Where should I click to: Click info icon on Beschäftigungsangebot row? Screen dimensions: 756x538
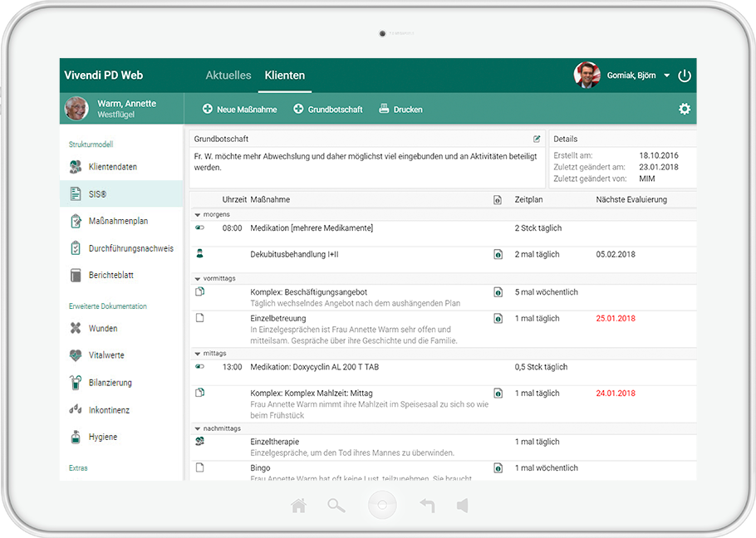[498, 292]
